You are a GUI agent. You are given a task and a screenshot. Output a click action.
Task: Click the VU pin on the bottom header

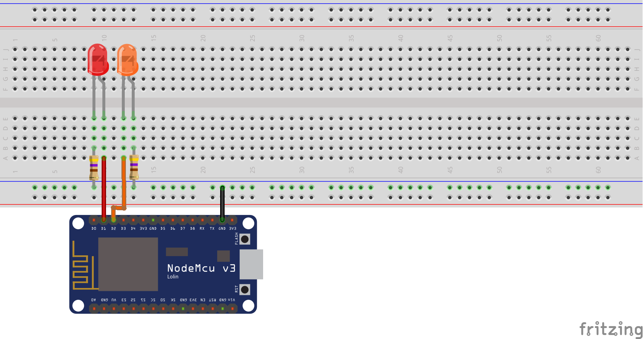[114, 309]
